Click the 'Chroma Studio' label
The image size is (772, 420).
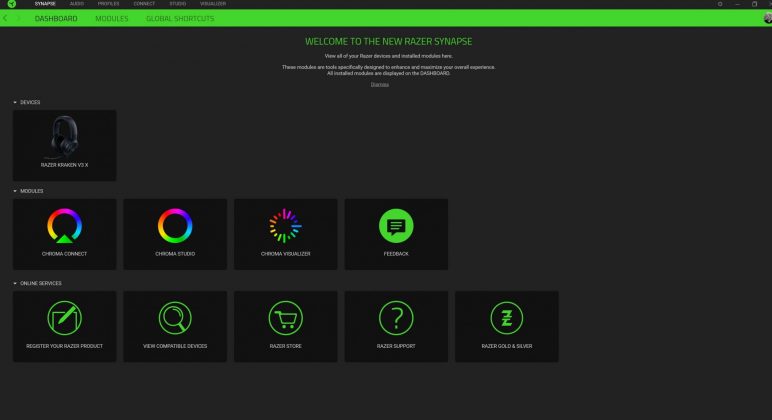tap(175, 254)
